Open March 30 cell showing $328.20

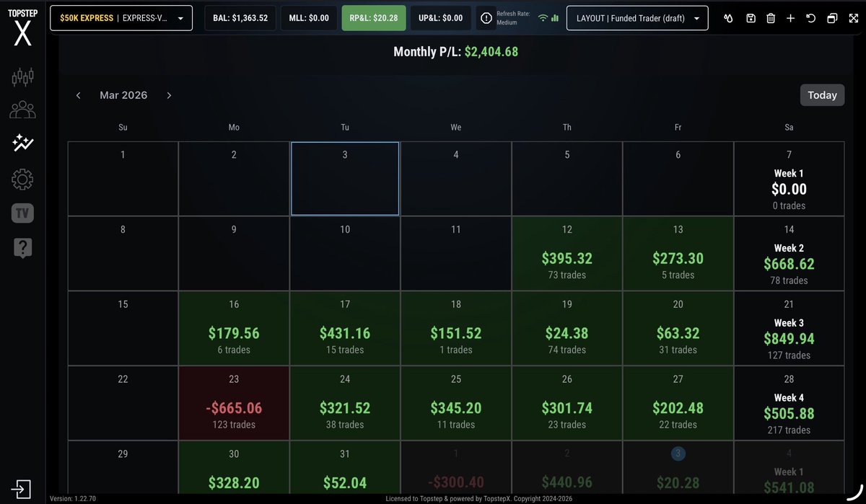(234, 469)
